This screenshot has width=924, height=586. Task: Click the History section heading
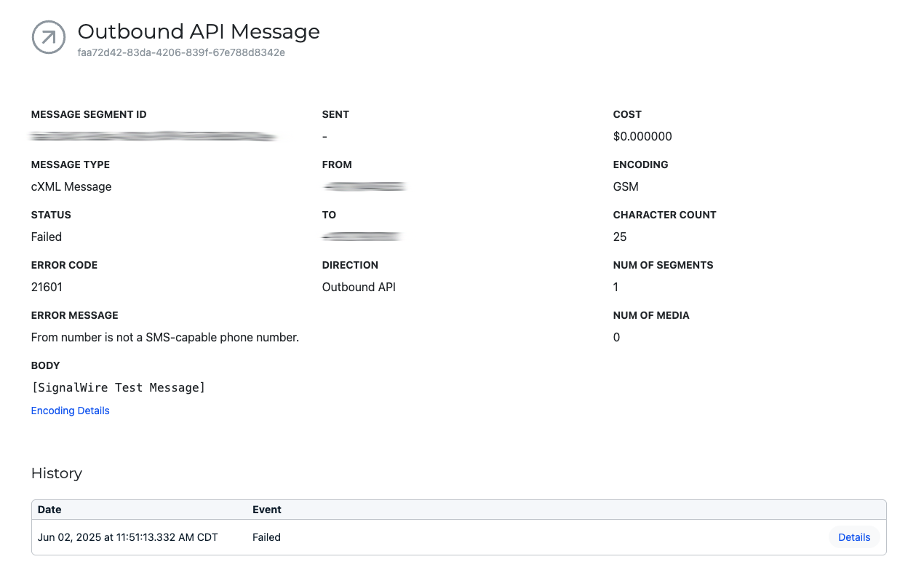[x=57, y=473]
